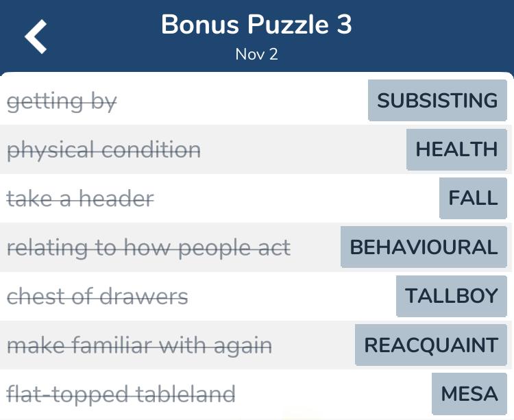Click empty space in the MESA row
Viewport: 514px width, 420px height.
coord(332,394)
